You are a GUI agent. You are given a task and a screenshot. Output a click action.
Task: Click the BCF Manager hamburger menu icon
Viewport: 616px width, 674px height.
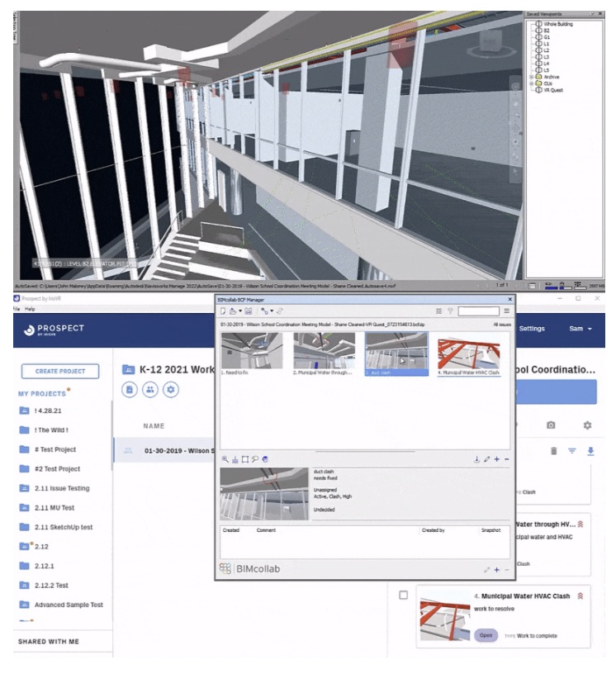(507, 311)
